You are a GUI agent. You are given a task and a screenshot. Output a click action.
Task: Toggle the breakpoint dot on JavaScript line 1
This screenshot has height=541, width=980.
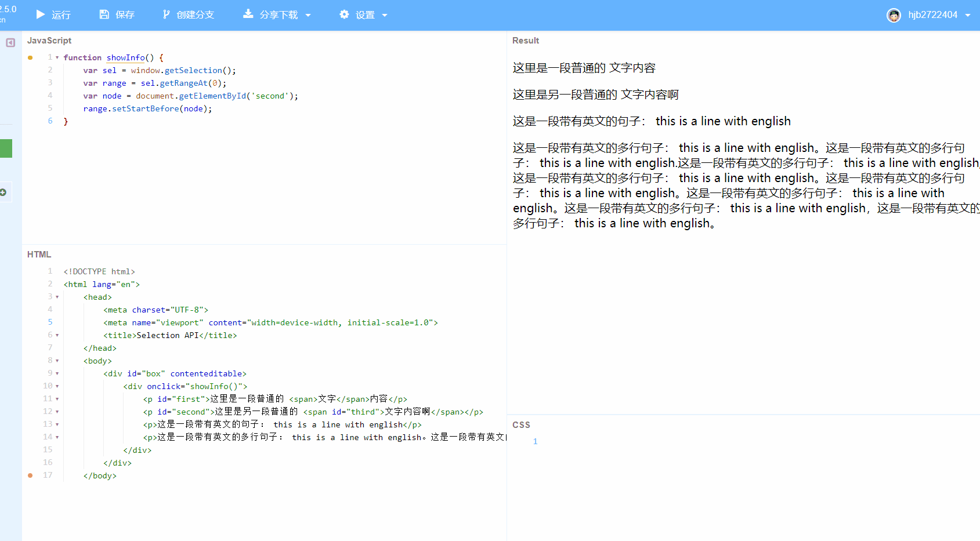[30, 57]
